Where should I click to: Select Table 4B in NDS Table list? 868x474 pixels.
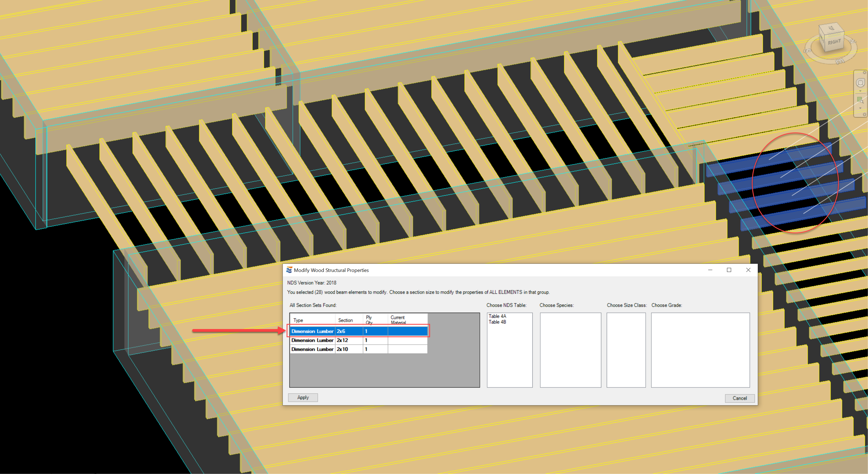[x=497, y=322]
